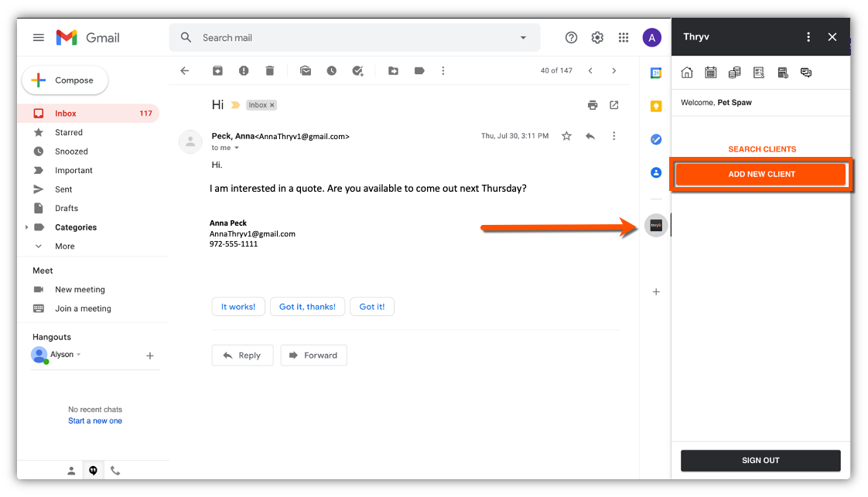Open the Thryv add-on icon
The width and height of the screenshot is (868, 497).
pyautogui.click(x=656, y=226)
